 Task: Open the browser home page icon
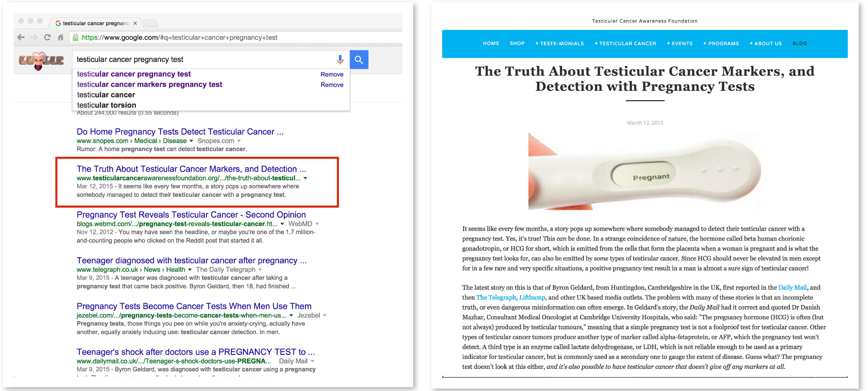pyautogui.click(x=60, y=37)
